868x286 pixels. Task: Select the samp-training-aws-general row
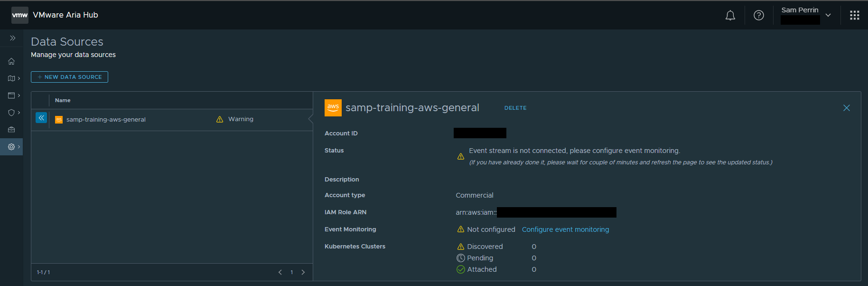tap(106, 120)
